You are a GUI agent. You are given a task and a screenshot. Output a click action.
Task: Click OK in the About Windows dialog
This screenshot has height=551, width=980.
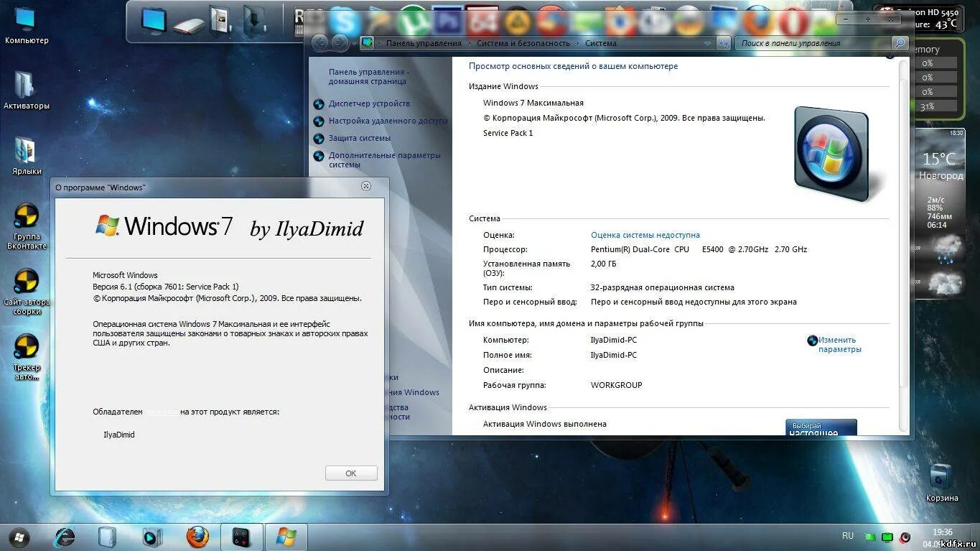tap(351, 473)
